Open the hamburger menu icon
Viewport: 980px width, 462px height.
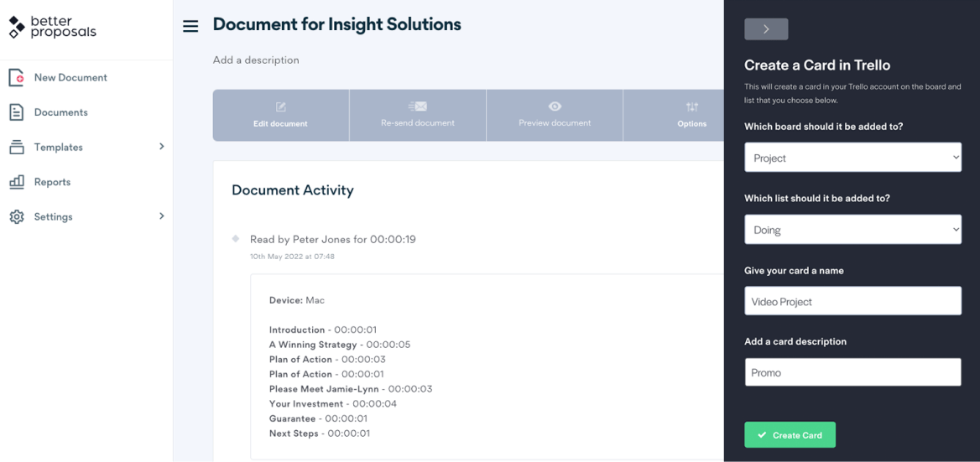click(190, 26)
